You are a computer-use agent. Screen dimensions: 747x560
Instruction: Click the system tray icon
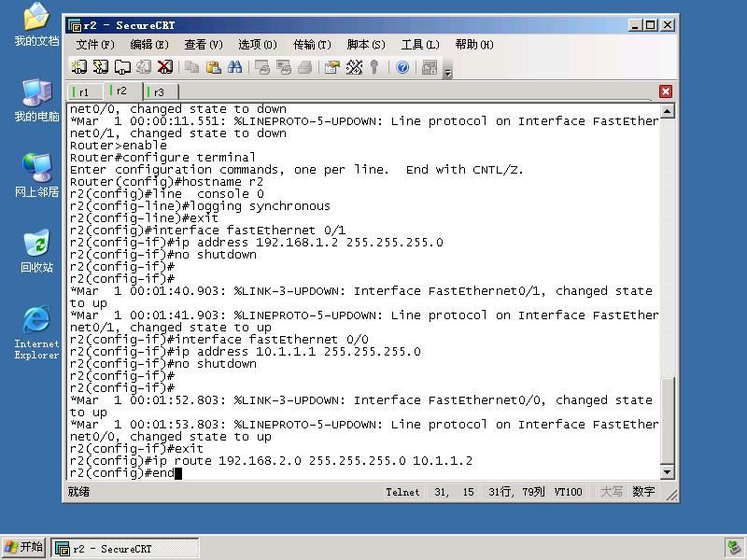point(734,548)
